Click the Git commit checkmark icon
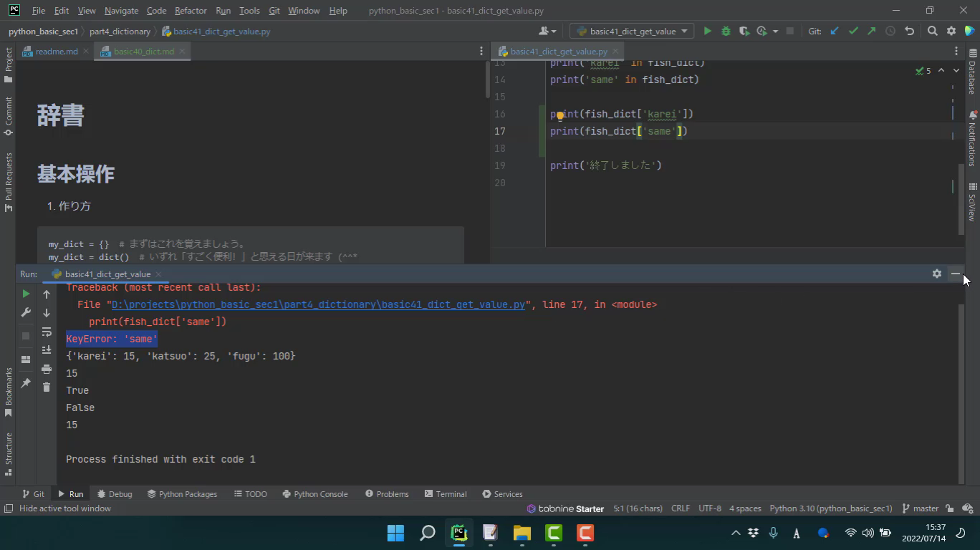This screenshot has width=980, height=550. click(852, 31)
